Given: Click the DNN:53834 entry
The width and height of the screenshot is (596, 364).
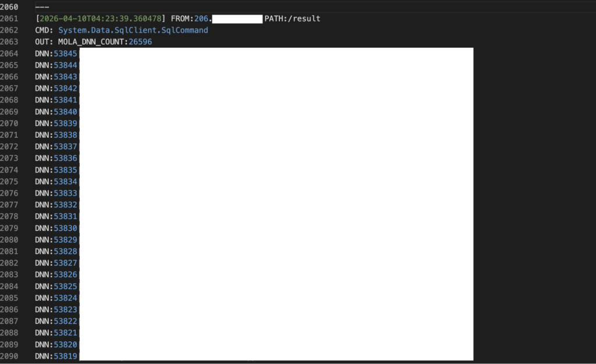Looking at the screenshot, I should coord(56,181).
